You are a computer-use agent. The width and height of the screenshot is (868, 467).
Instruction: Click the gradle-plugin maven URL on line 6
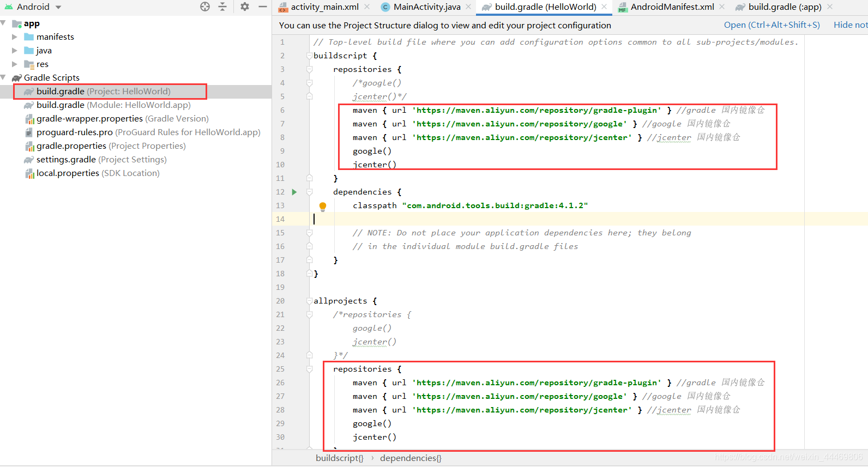pyautogui.click(x=537, y=110)
